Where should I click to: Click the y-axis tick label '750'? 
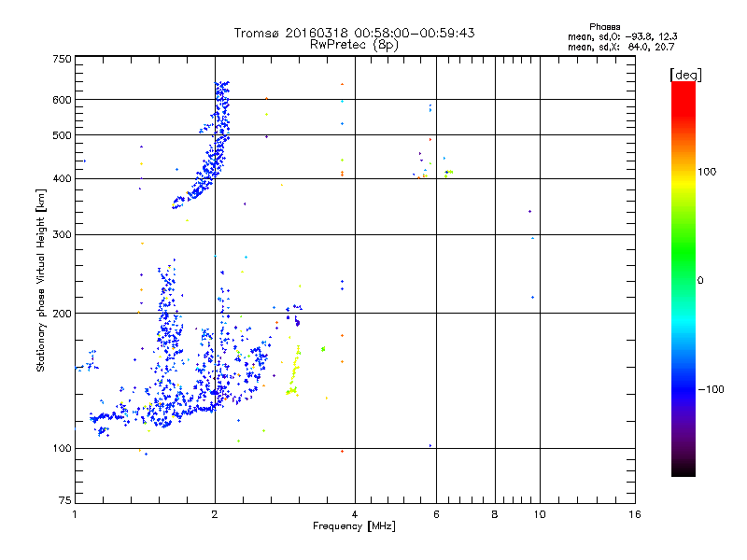62,59
